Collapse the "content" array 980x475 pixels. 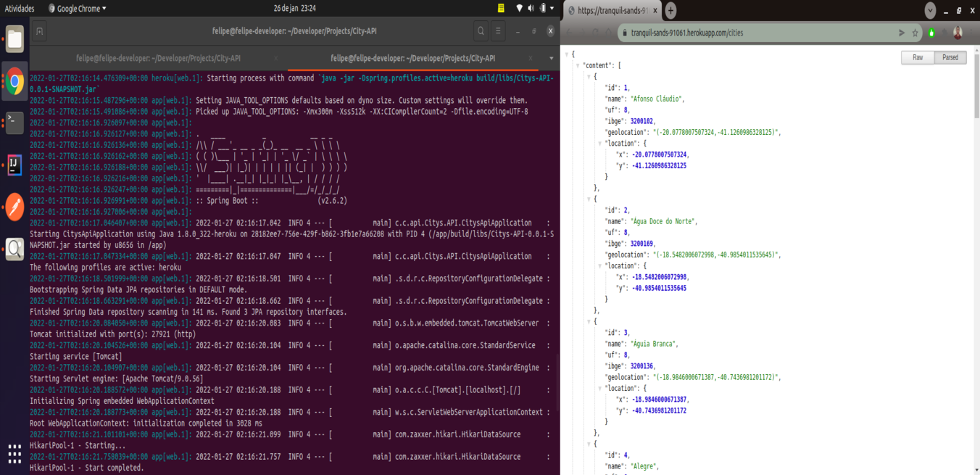point(578,65)
